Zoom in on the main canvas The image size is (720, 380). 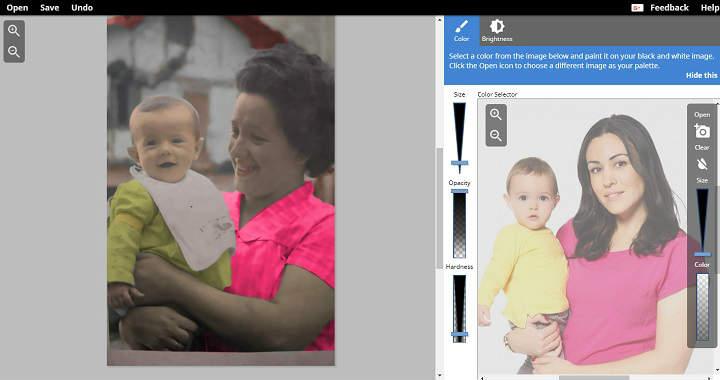pyautogui.click(x=14, y=31)
